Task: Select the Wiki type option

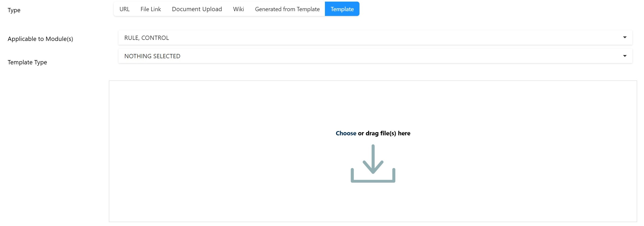Action: click(238, 9)
